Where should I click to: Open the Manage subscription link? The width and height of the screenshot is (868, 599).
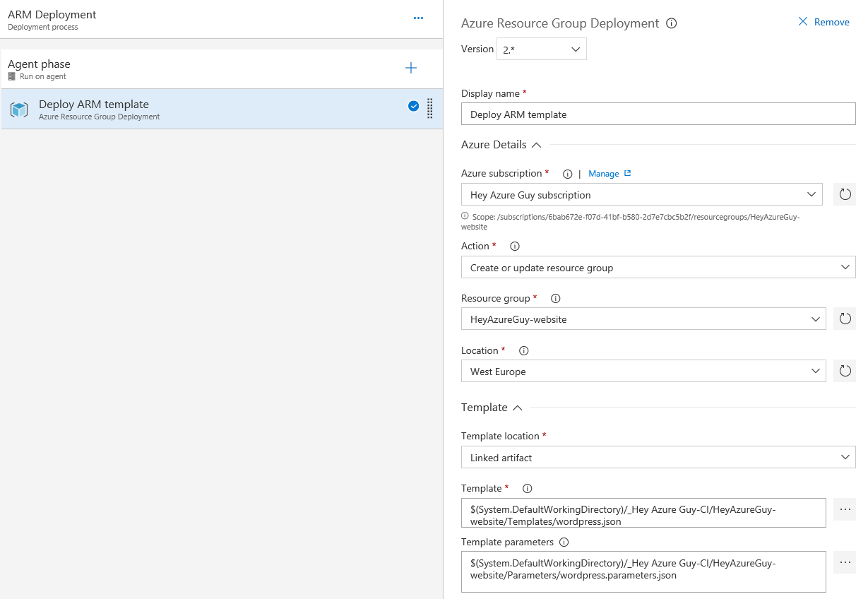coord(610,174)
